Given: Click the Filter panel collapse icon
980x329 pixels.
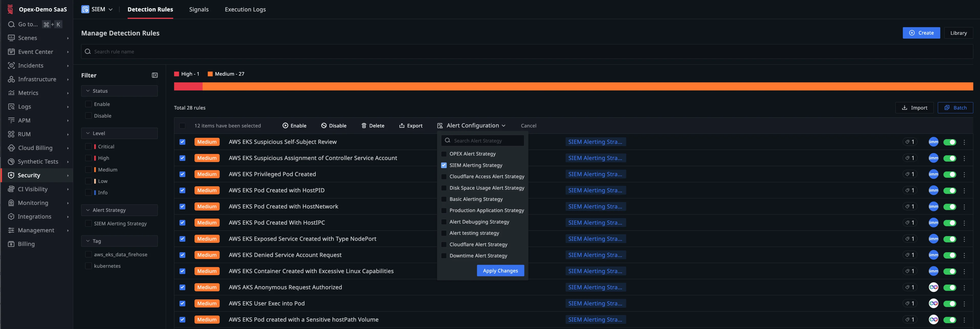Looking at the screenshot, I should tap(154, 75).
